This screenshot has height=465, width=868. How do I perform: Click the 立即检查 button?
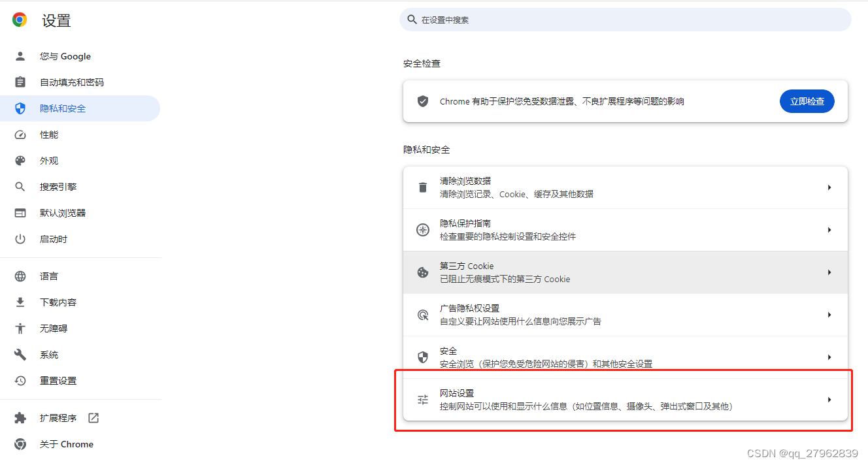[807, 101]
